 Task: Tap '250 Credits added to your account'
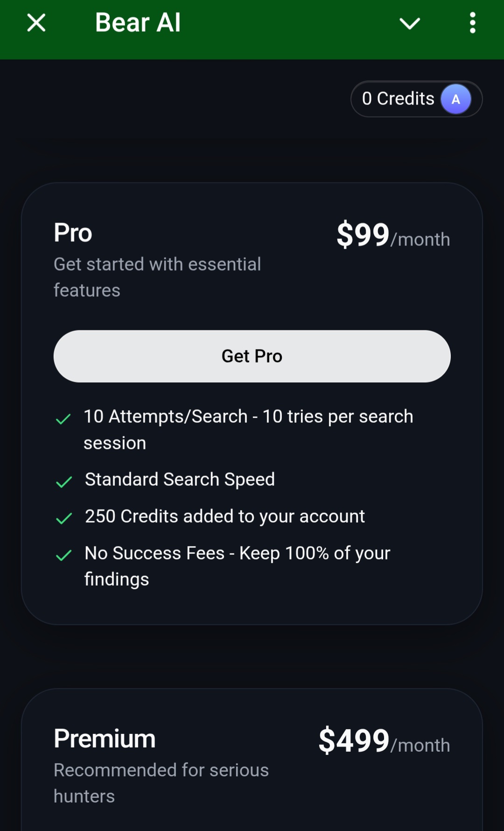pos(225,517)
